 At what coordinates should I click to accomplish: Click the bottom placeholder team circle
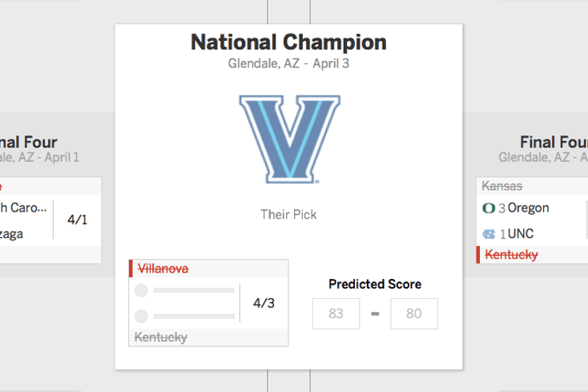coord(141,316)
